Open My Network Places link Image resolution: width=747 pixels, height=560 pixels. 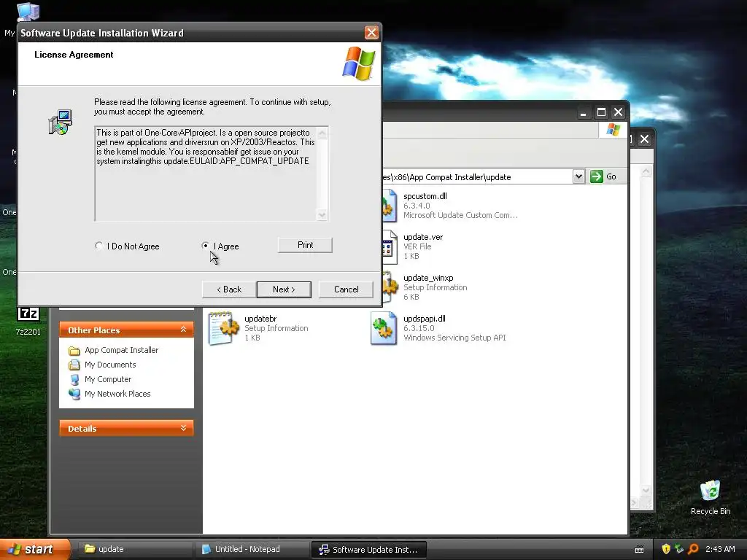[117, 394]
